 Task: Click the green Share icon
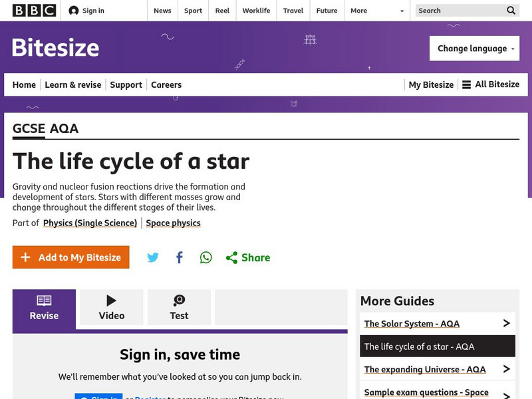tap(231, 257)
